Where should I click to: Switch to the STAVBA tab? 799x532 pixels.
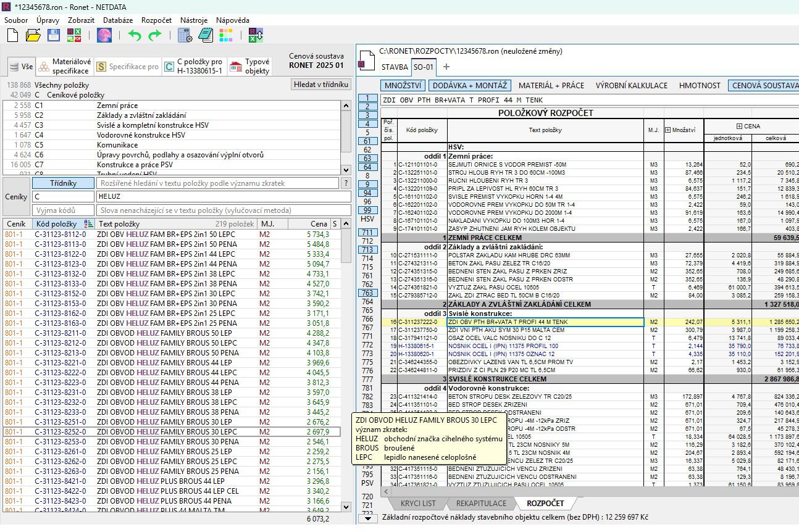click(395, 67)
